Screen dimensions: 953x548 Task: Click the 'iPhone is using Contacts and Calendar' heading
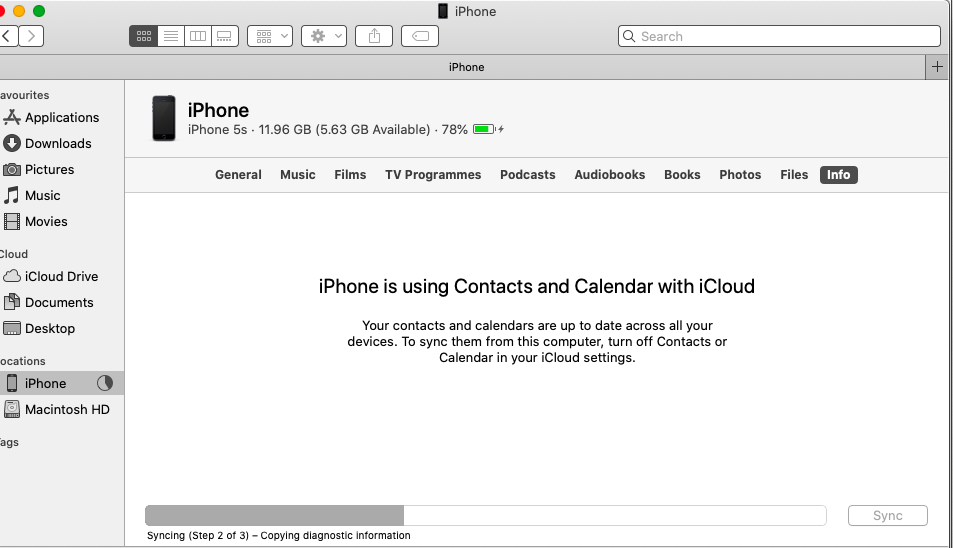coord(537,286)
